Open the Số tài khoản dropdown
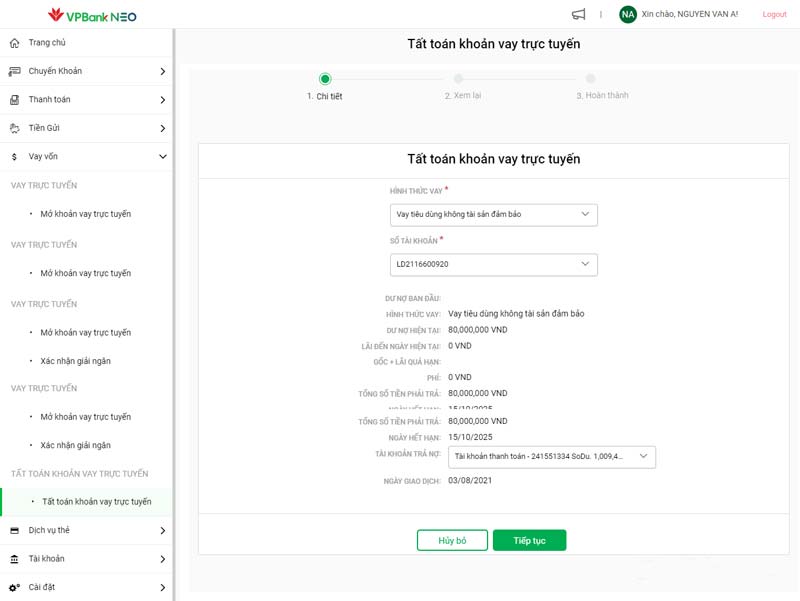The width and height of the screenshot is (800, 601). pos(493,265)
